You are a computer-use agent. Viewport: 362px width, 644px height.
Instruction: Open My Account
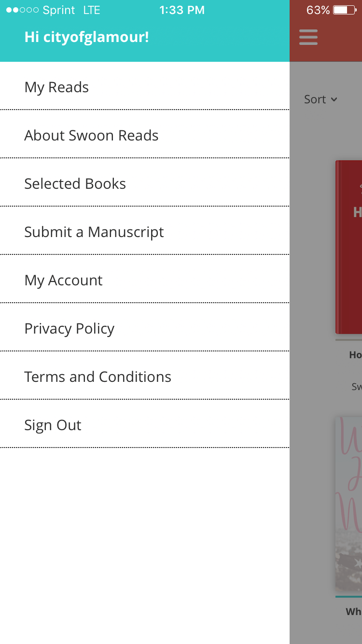pos(63,280)
